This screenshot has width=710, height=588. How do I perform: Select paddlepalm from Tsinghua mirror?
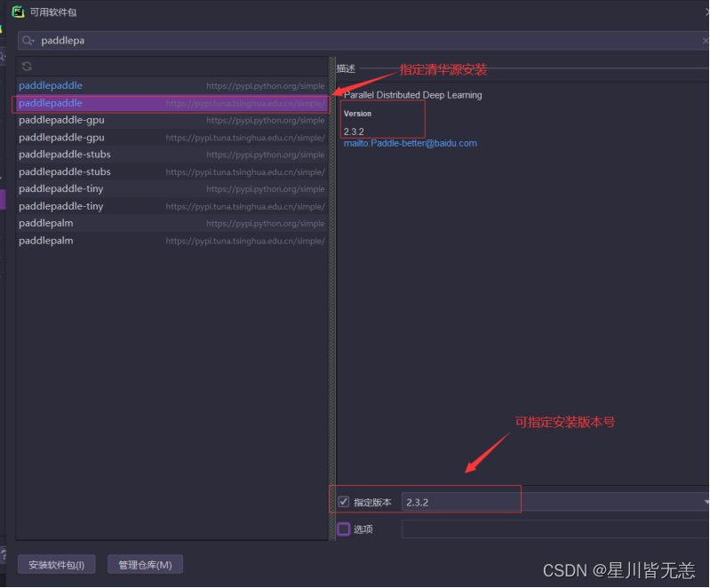tap(172, 241)
